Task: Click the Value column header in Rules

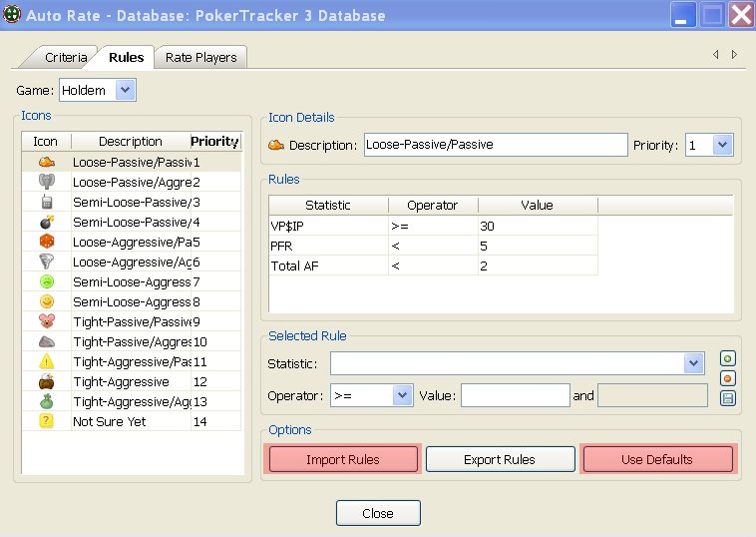Action: click(x=538, y=205)
